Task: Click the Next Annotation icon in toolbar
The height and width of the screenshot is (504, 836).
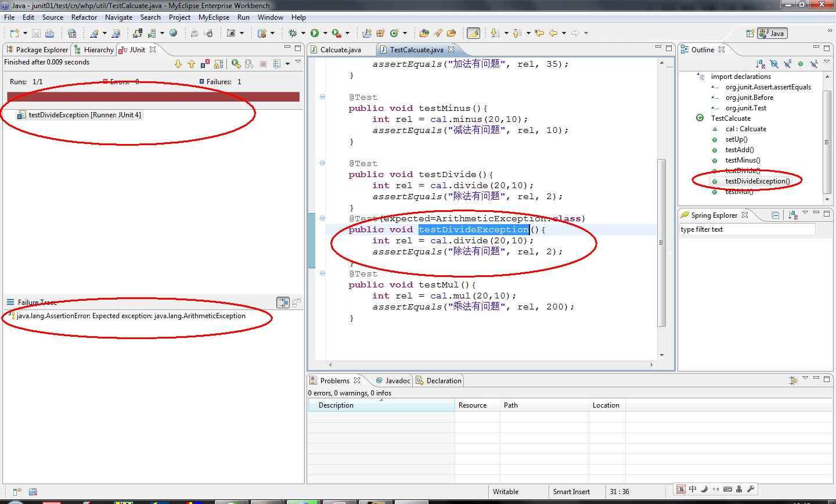Action: 495,33
